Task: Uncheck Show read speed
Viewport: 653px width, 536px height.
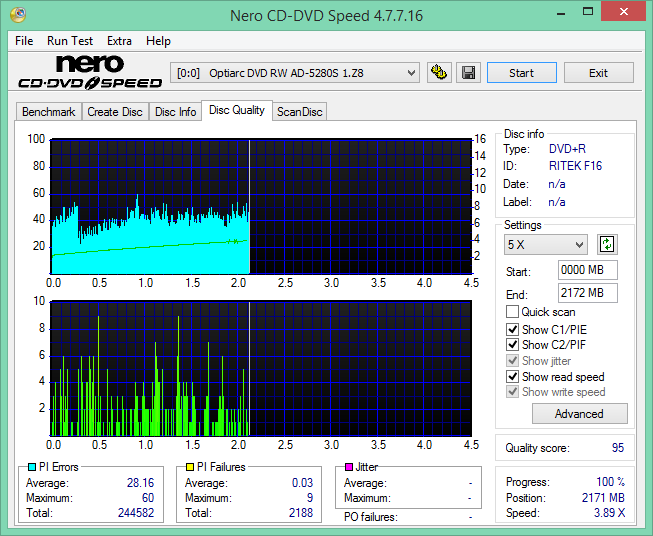Action: (512, 376)
